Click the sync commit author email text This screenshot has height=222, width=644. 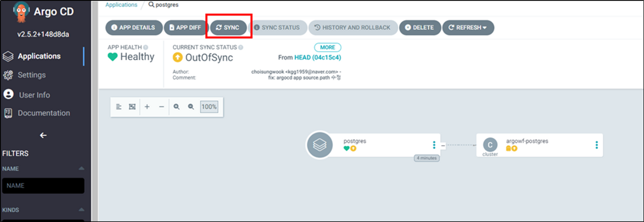(x=312, y=72)
